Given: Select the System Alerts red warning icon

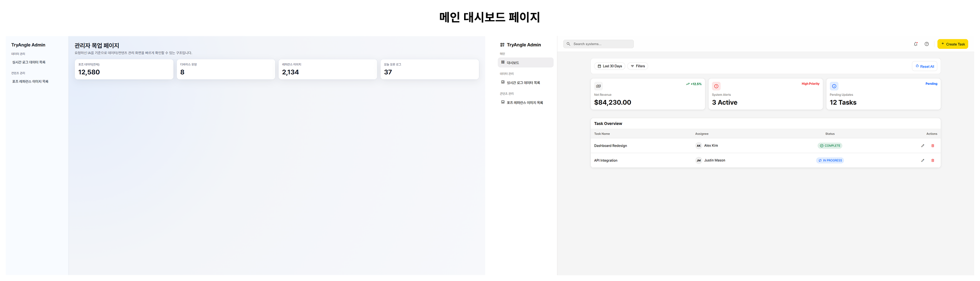Looking at the screenshot, I should coord(716,86).
